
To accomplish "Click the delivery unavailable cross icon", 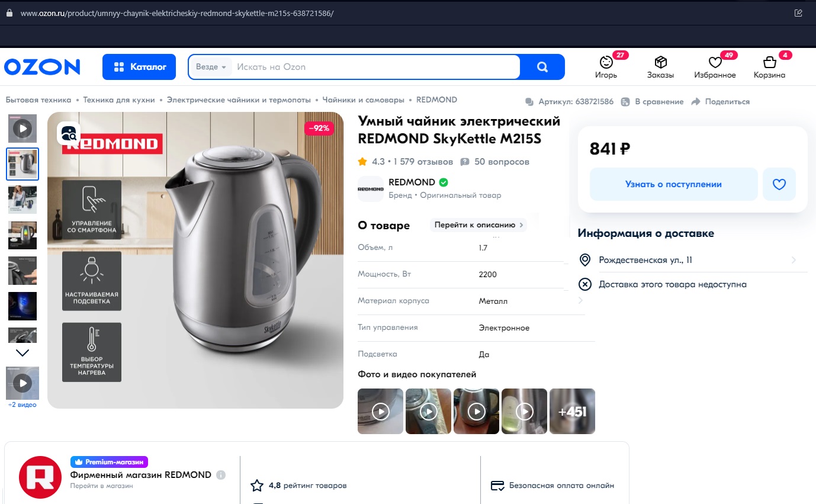I will point(585,284).
